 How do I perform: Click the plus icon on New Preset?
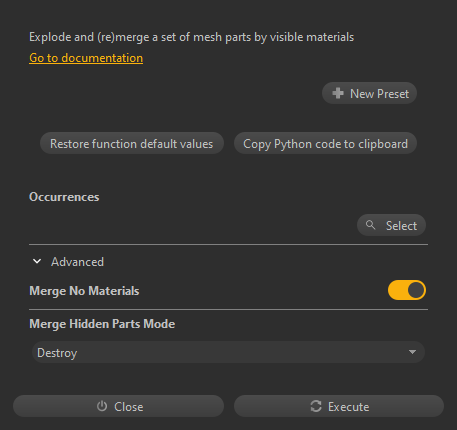tap(338, 93)
